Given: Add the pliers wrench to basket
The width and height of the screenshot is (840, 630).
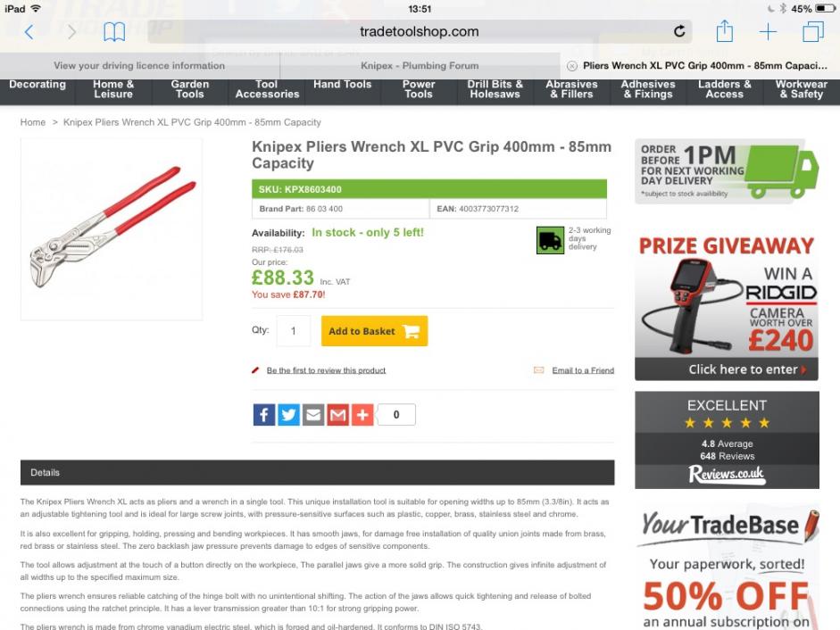Looking at the screenshot, I should (374, 331).
